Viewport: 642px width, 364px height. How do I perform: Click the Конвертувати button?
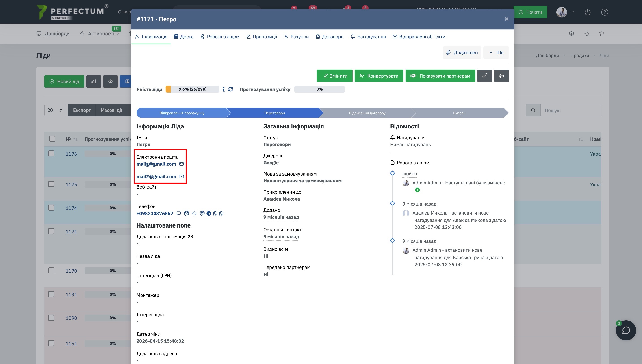[379, 76]
